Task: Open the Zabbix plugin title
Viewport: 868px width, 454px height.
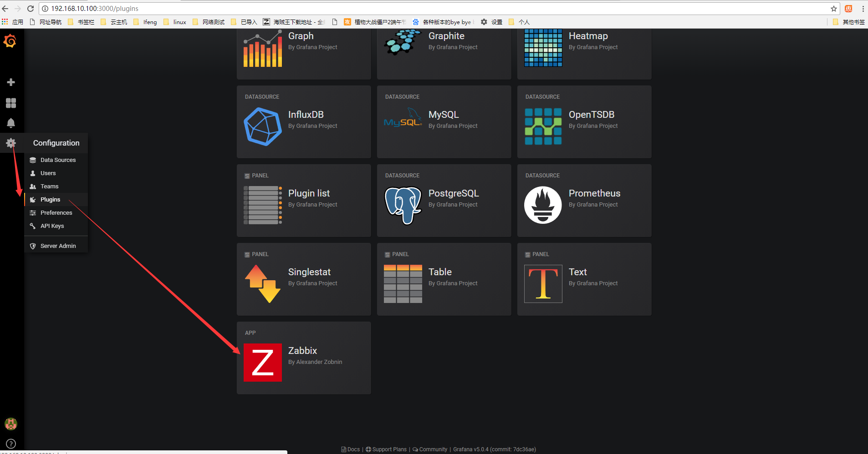Action: pyautogui.click(x=302, y=351)
